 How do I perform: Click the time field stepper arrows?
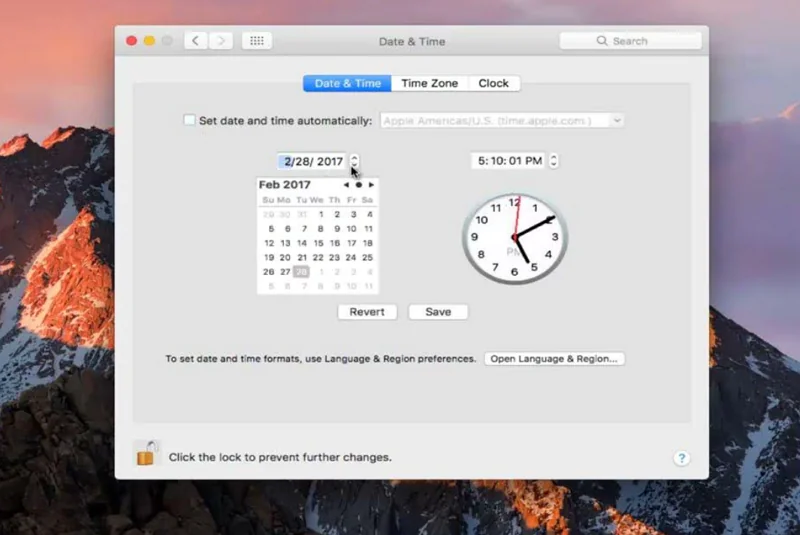[x=554, y=161]
